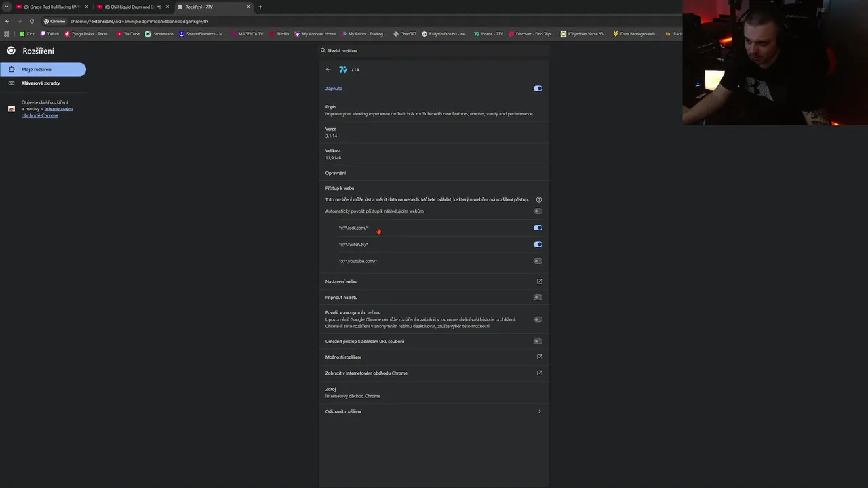Image resolution: width=868 pixels, height=488 pixels.
Task: Open the My Paints - Trading bookmark
Action: (363, 33)
